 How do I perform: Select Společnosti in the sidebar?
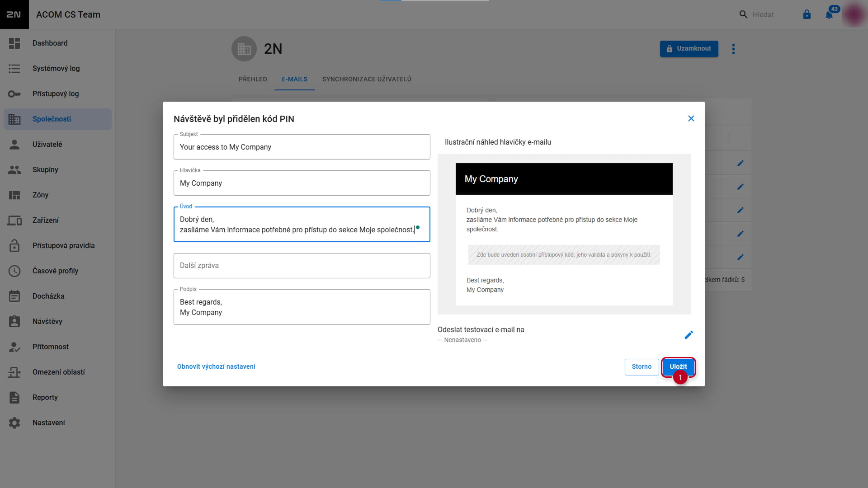pos(57,119)
